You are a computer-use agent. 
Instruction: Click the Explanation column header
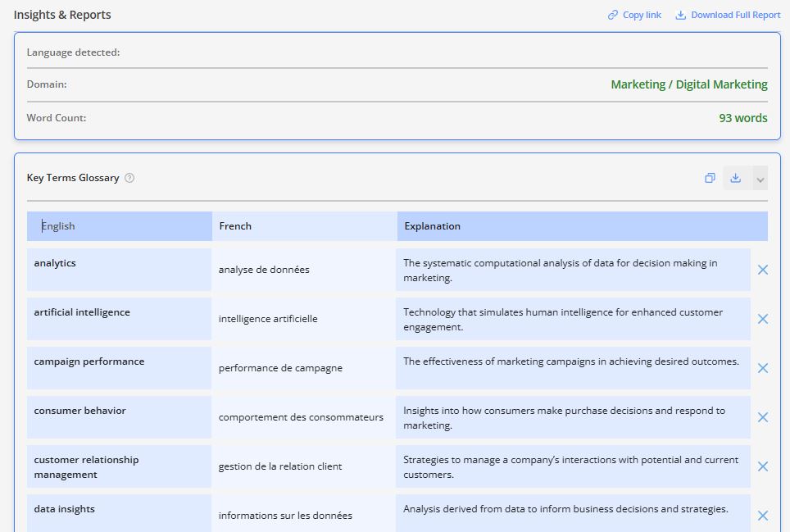[x=582, y=226]
